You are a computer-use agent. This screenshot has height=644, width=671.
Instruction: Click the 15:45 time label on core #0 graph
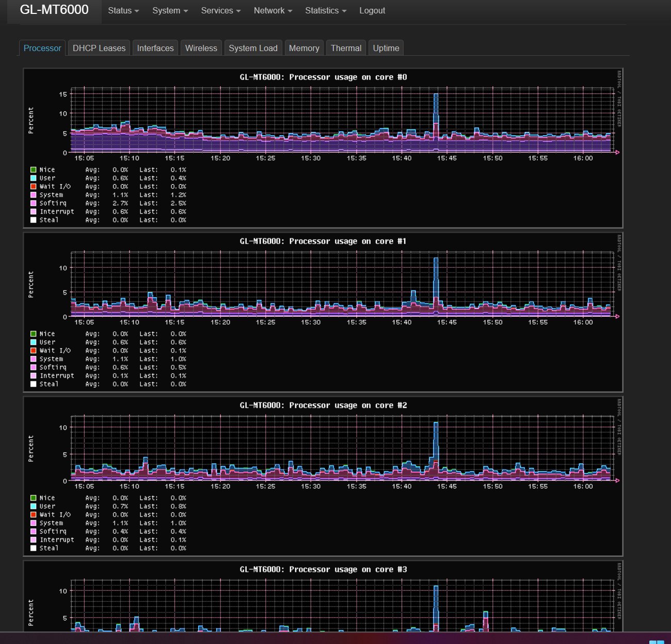click(x=447, y=158)
